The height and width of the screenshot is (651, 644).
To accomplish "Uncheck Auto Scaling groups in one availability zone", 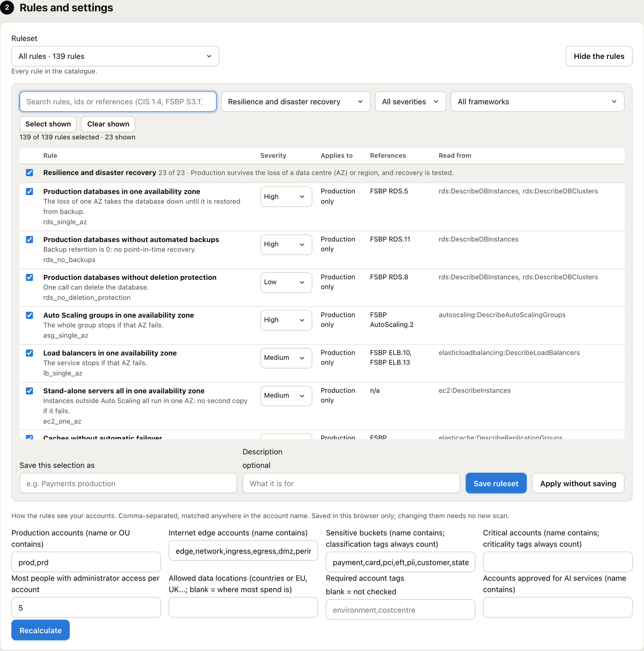I will (29, 315).
